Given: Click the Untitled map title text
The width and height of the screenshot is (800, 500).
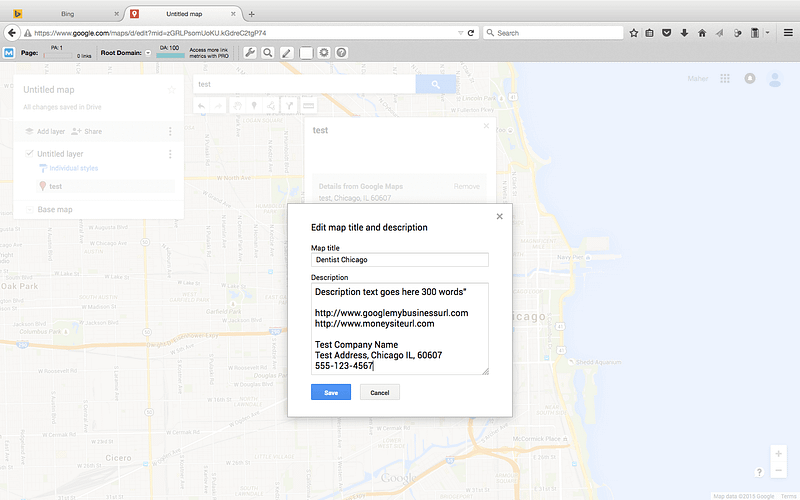Looking at the screenshot, I should [x=49, y=90].
